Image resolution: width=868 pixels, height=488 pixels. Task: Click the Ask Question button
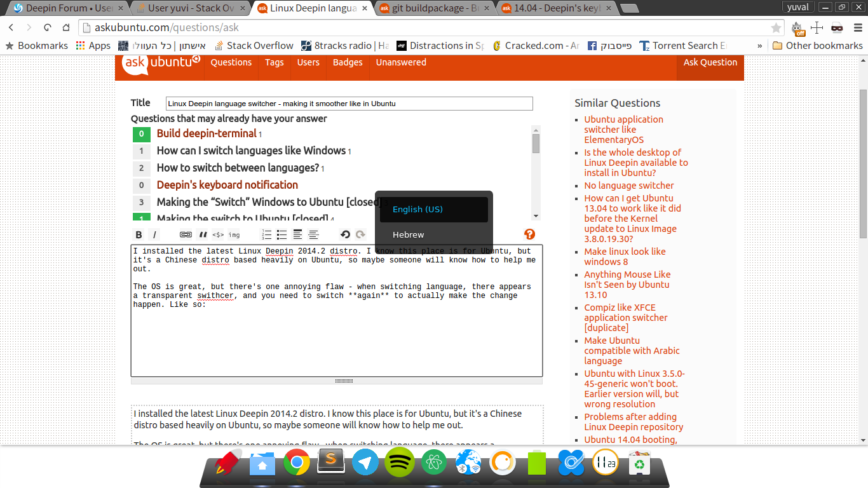click(x=710, y=62)
